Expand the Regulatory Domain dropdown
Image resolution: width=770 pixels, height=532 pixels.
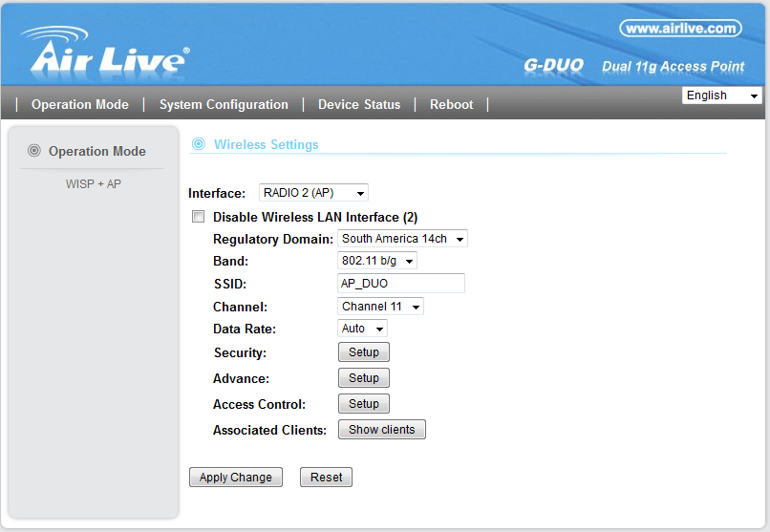coord(402,239)
